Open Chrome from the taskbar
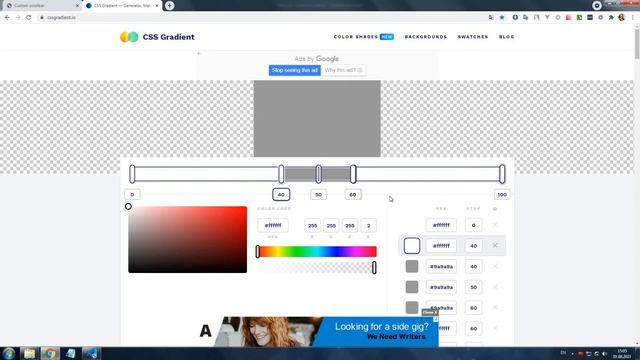This screenshot has width=640, height=360. pos(50,353)
